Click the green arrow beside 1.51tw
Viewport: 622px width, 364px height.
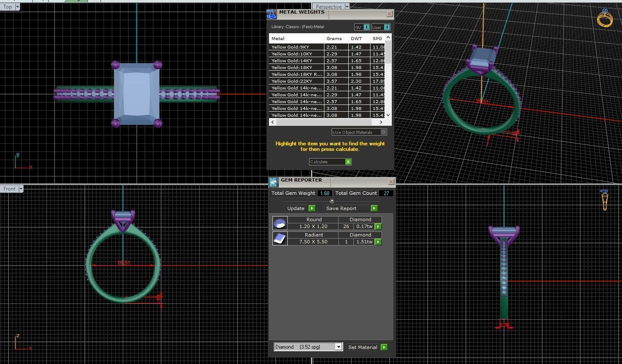pyautogui.click(x=378, y=242)
